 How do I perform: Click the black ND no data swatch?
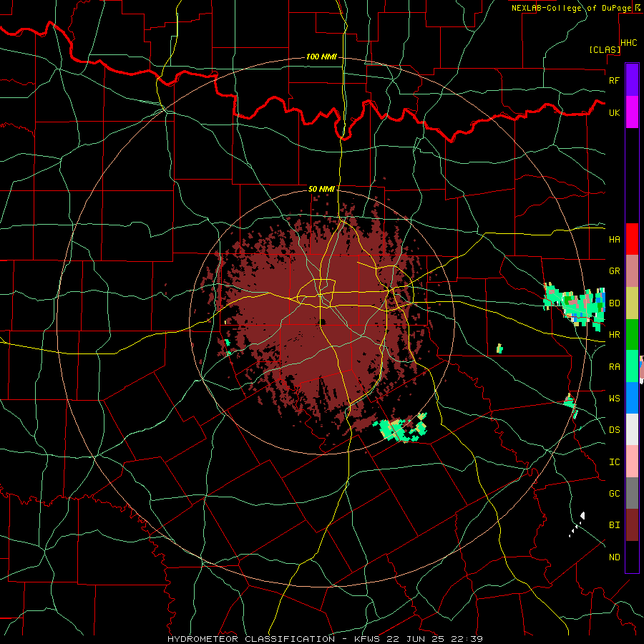(632, 557)
